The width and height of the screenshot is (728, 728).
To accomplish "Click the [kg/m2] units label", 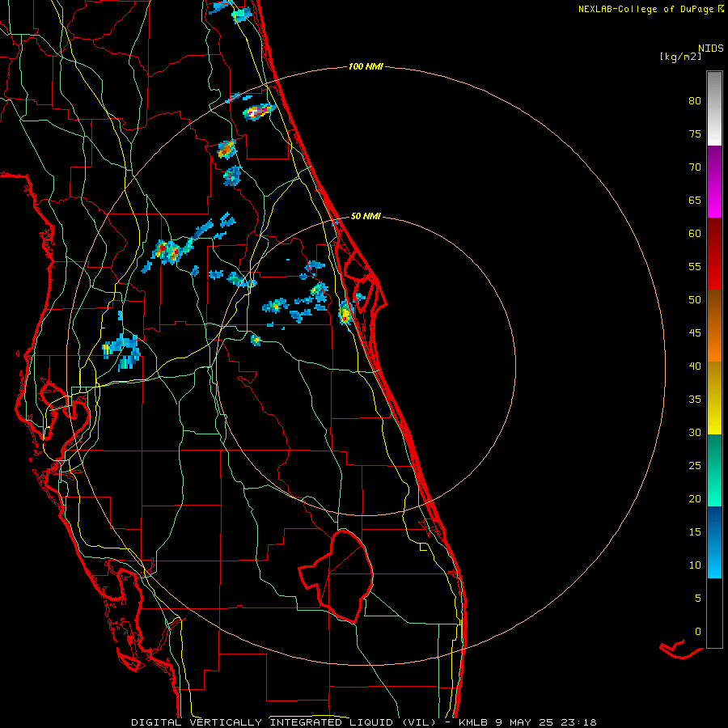I will 680,57.
